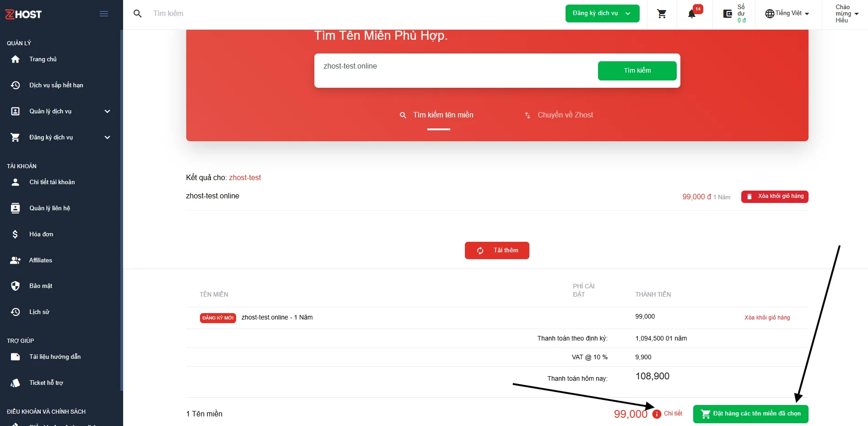The height and width of the screenshot is (426, 868).
Task: Open Hóa đơn invoices
Action: (41, 234)
